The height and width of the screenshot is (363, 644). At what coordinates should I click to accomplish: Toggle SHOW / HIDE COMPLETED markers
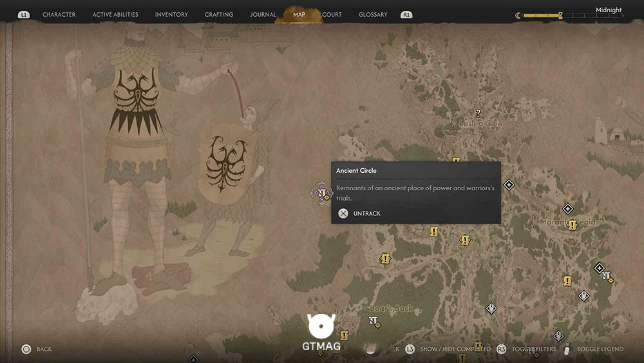pos(455,349)
